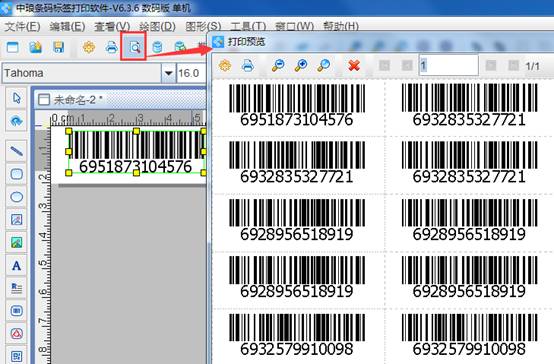
Task: Click the save document floppy icon
Action: tap(59, 47)
